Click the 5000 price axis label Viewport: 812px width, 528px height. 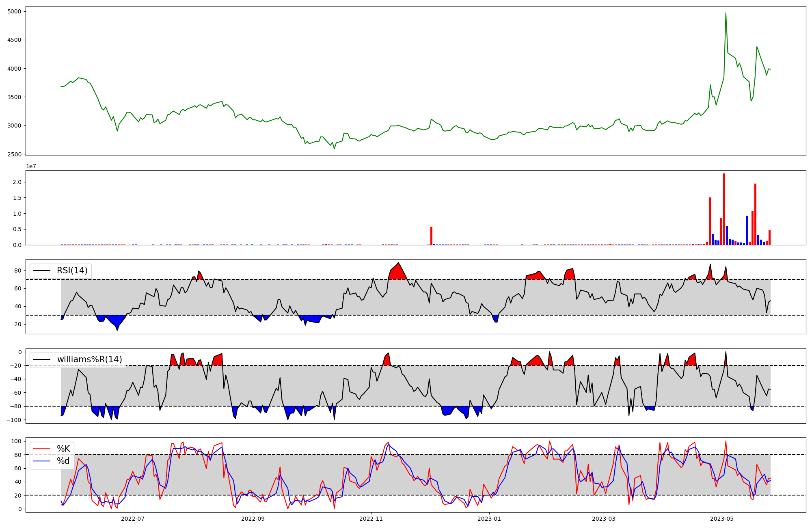tap(14, 11)
